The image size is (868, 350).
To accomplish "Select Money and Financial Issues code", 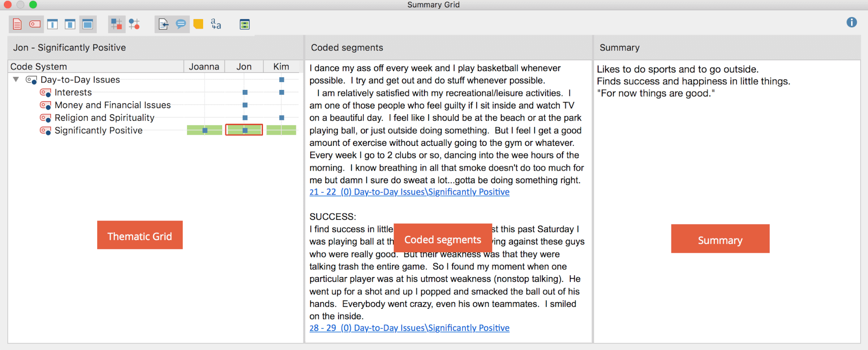I will click(x=113, y=105).
